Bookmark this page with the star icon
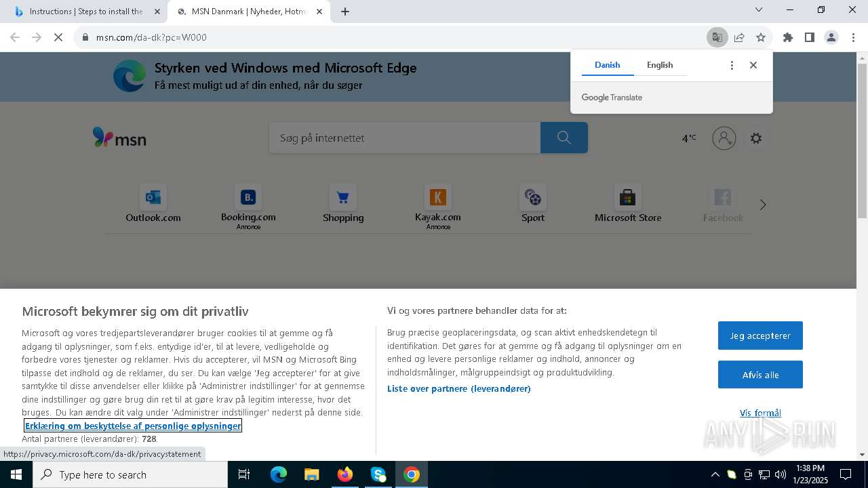868x488 pixels. coord(761,37)
